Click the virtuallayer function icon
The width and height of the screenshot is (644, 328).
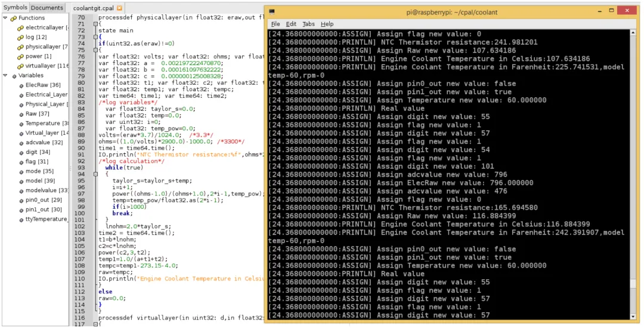click(20, 66)
